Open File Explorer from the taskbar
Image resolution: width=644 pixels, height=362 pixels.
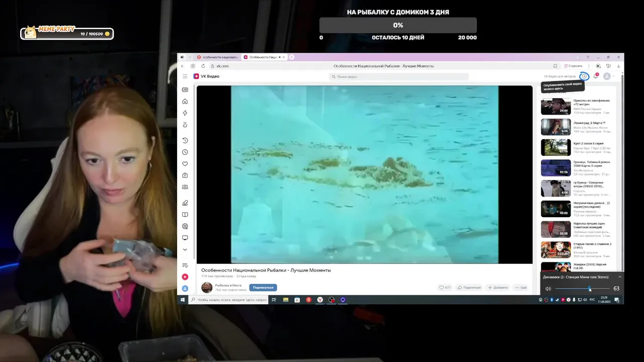pos(286,300)
